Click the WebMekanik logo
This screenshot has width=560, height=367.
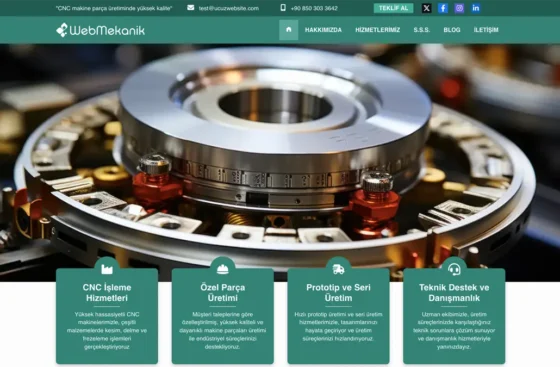(100, 30)
